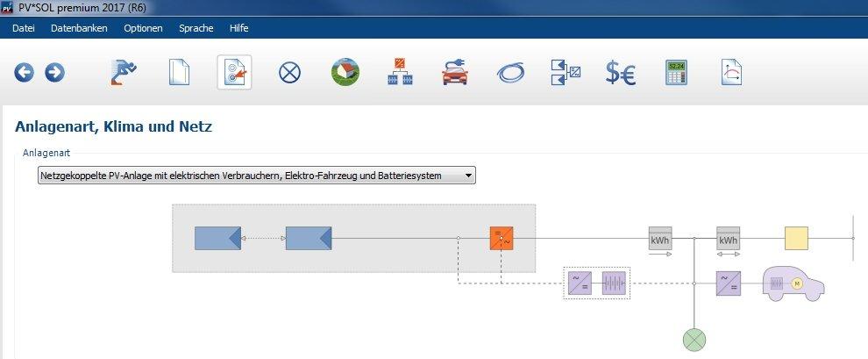Click the purple car charger converter symbol

click(729, 284)
